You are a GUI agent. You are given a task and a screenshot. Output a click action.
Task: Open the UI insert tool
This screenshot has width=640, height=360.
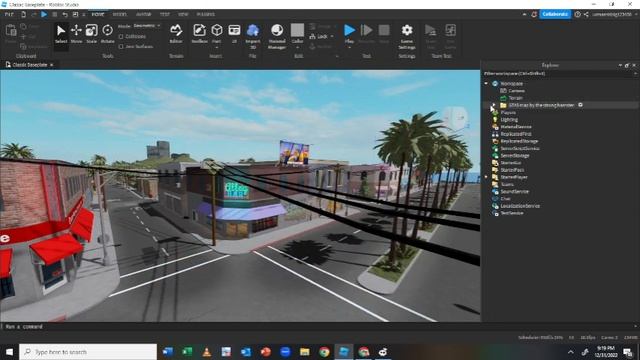(x=234, y=33)
